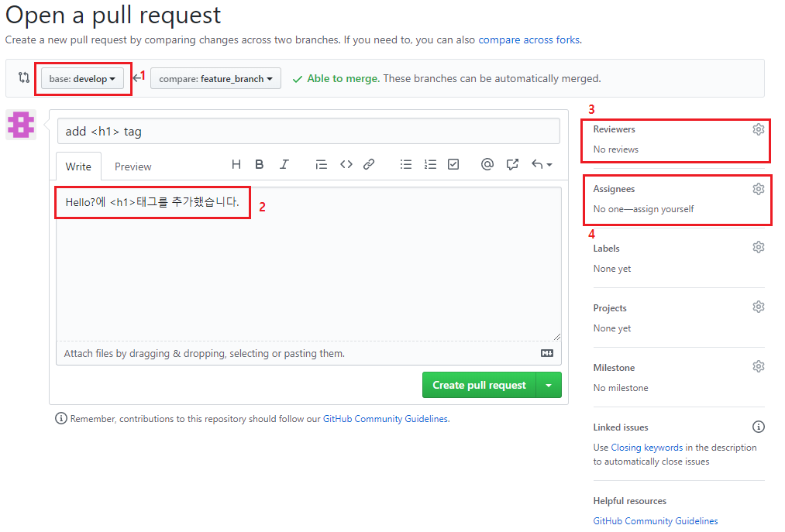Click the Helpful resources heading

[x=630, y=501]
